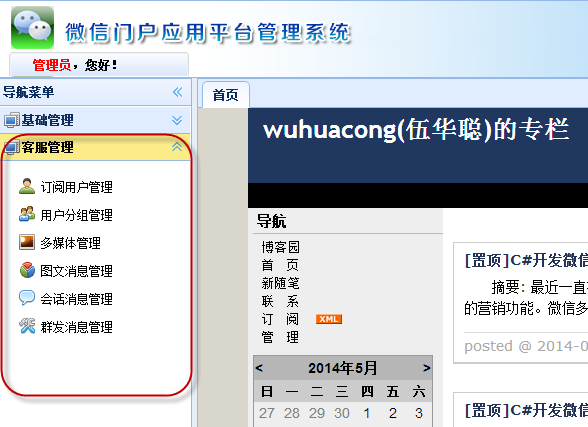Select calendar day 30

[x=342, y=413]
